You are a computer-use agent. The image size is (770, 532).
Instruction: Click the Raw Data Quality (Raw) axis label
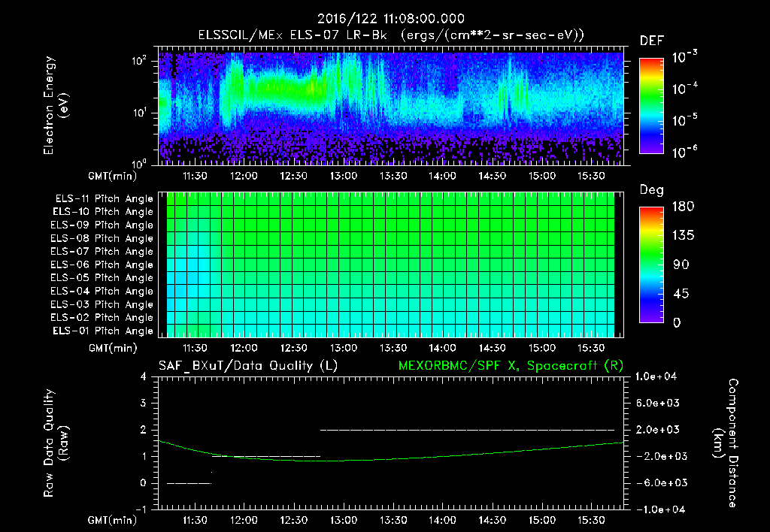point(56,443)
